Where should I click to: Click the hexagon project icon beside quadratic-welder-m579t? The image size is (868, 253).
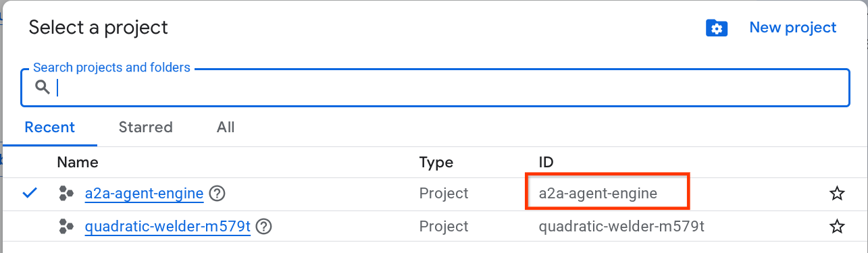[66, 227]
